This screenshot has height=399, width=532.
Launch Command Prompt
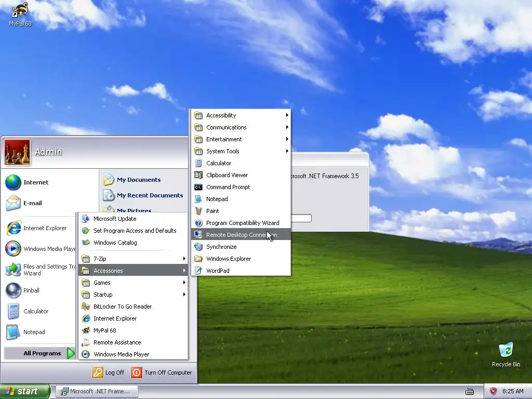(x=241, y=187)
